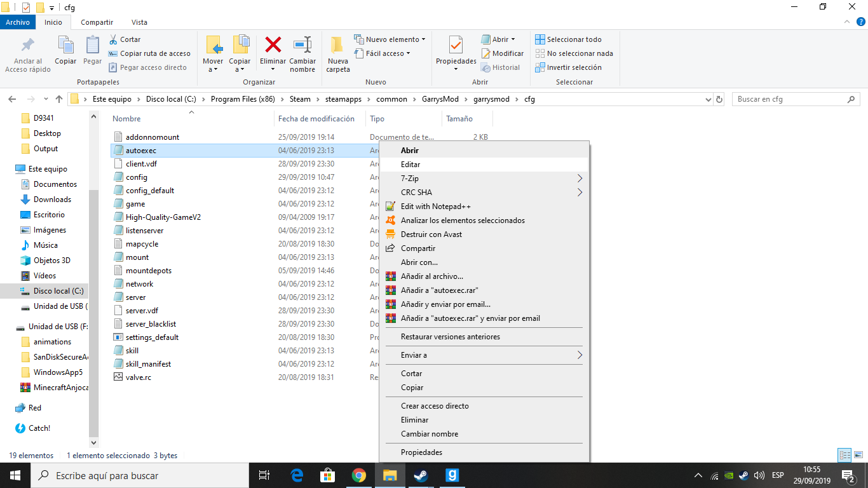Click the Copiar ribbon button
Screen dimensions: 868x488
pos(65,50)
